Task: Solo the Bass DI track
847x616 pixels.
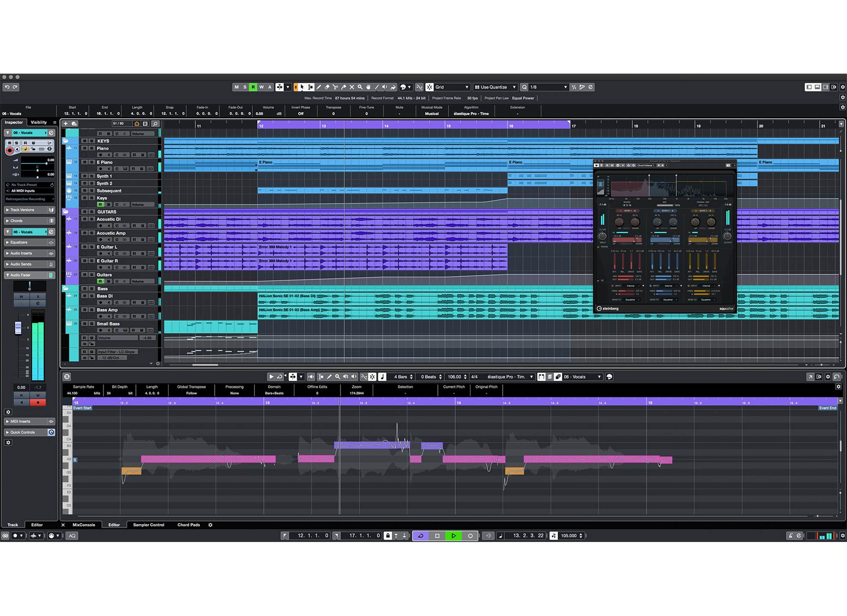Action: (x=92, y=296)
